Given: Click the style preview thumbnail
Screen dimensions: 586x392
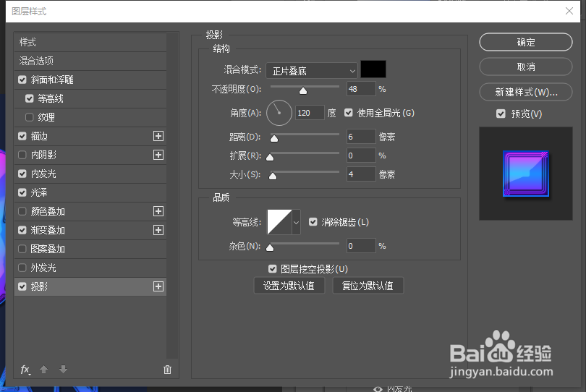Looking at the screenshot, I should (x=526, y=174).
